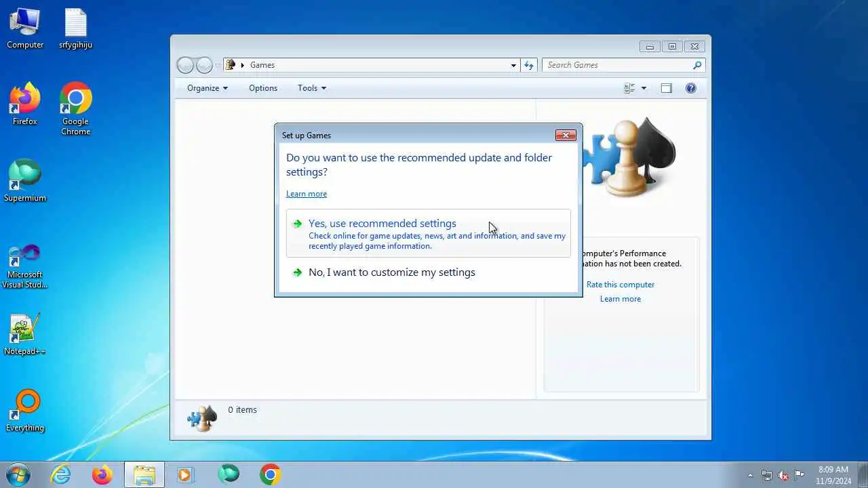Minimize the Games window
This screenshot has width=868, height=488.
click(650, 47)
